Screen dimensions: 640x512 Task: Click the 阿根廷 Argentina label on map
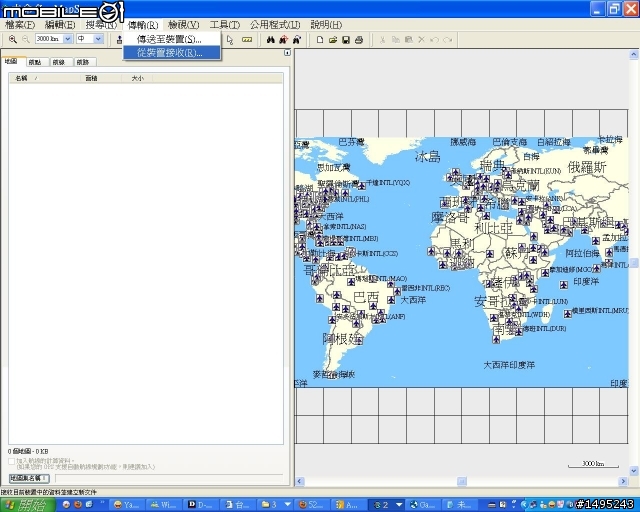pos(343,338)
